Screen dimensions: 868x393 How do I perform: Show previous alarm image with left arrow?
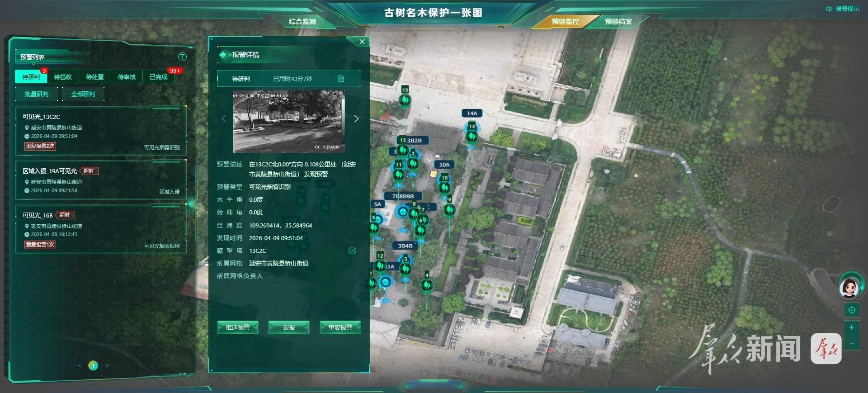(224, 119)
